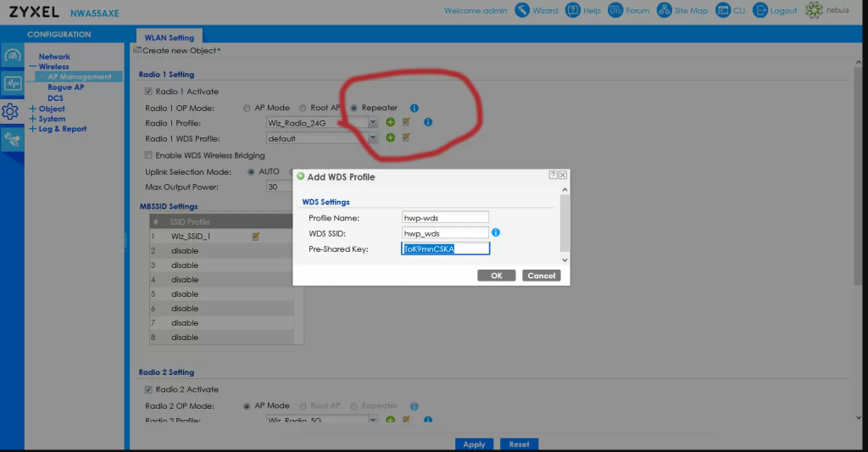The image size is (868, 452).
Task: Toggle Radio 1 Activate checkbox
Action: tap(148, 92)
